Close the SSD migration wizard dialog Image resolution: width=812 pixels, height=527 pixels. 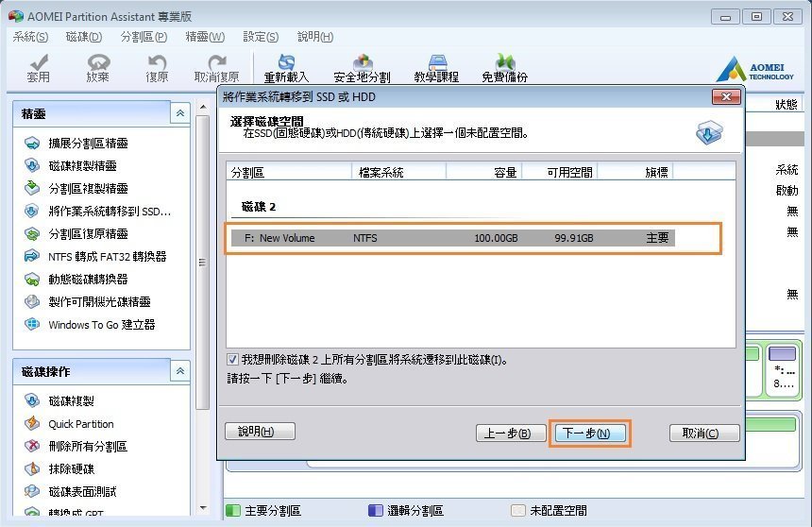[727, 97]
